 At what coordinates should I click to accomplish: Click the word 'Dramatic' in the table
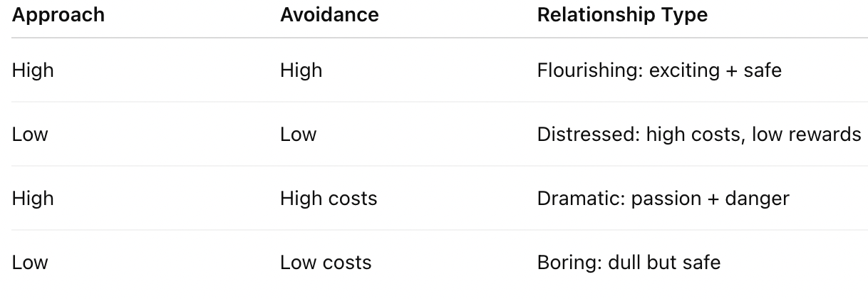pyautogui.click(x=581, y=198)
